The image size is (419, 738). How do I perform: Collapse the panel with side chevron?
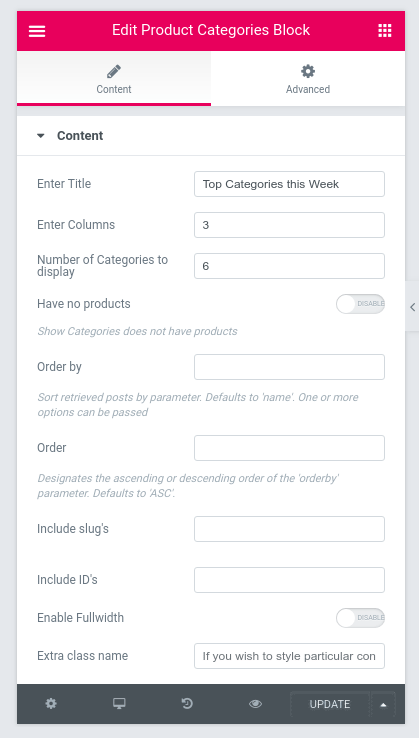[412, 307]
